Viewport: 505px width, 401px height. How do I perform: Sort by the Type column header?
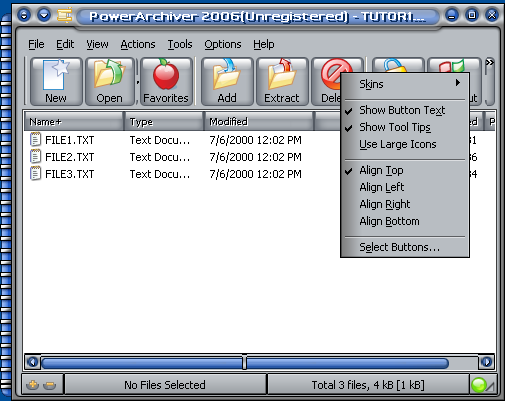pos(164,122)
